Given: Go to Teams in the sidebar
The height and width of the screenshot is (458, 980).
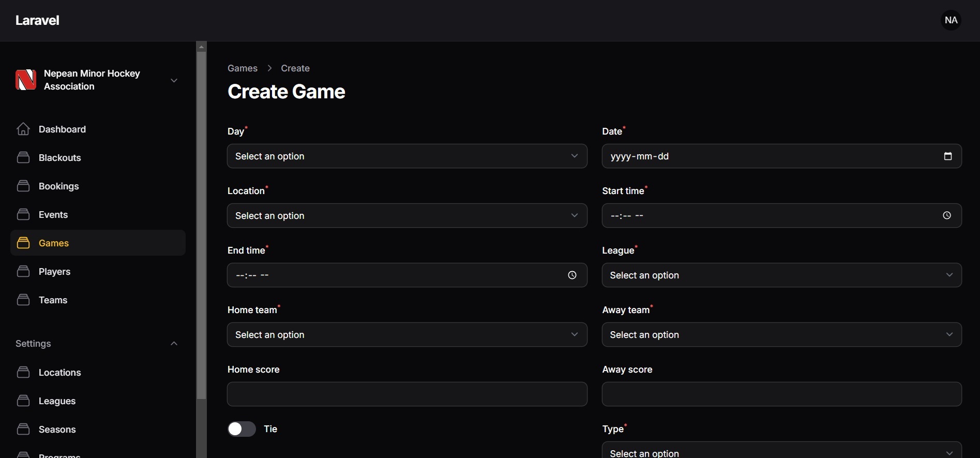Looking at the screenshot, I should point(53,300).
